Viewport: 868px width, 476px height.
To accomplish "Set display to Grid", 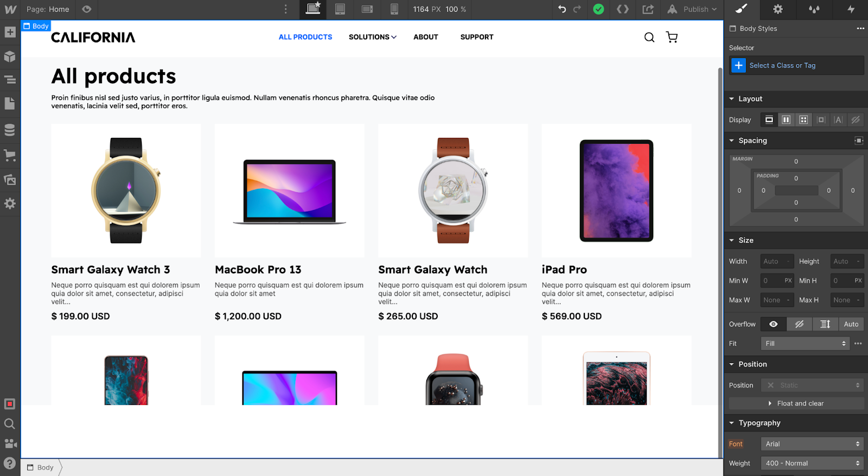I will coord(803,120).
